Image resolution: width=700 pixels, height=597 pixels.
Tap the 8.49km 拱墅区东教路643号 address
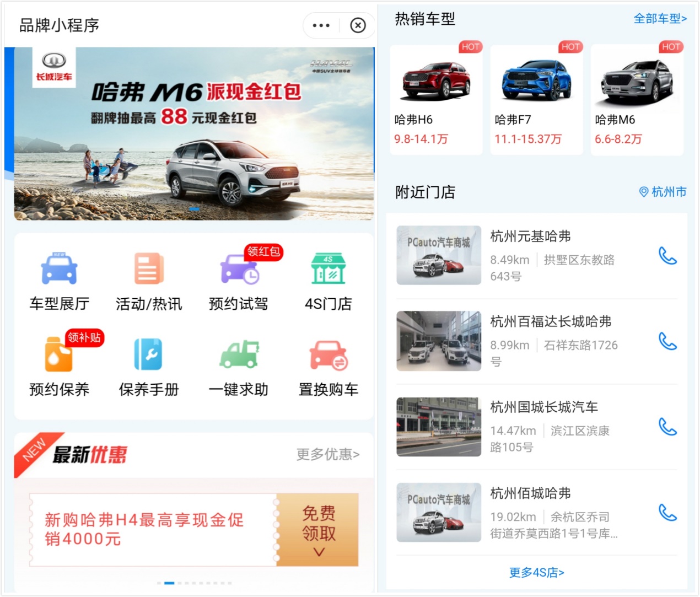[552, 268]
